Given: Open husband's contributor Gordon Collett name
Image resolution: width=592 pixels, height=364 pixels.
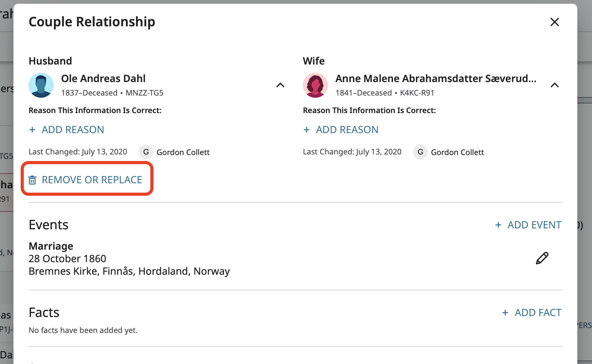Looking at the screenshot, I should coord(183,152).
